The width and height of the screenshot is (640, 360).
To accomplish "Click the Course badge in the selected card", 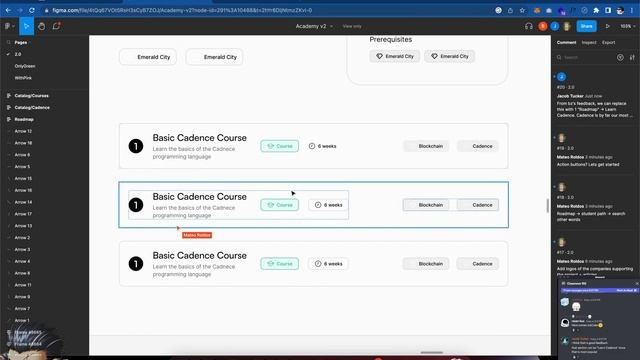I will [x=280, y=205].
